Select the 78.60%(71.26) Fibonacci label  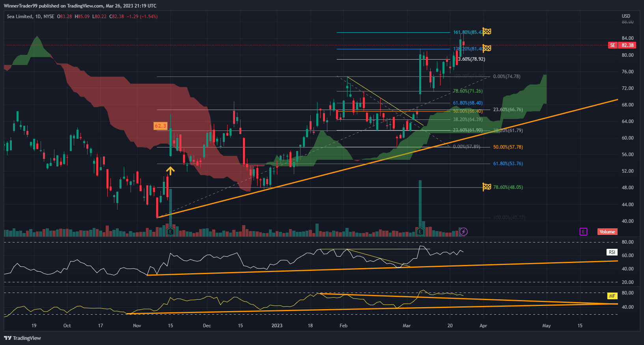click(x=468, y=91)
